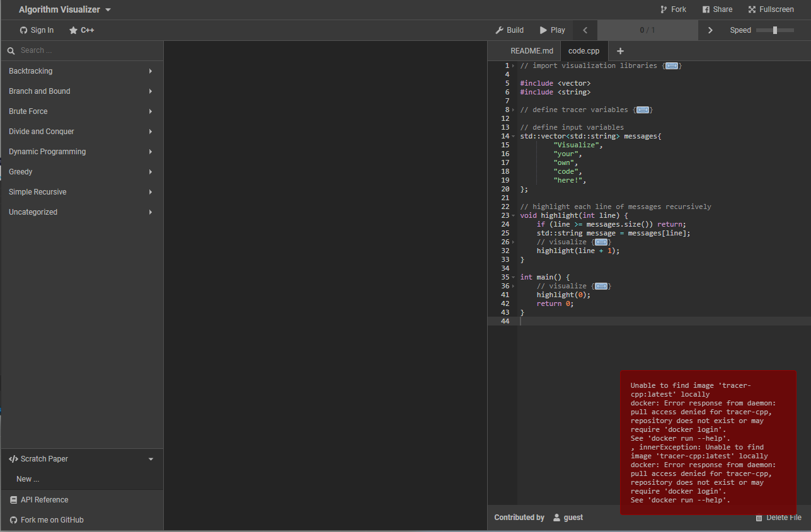811x532 pixels.
Task: Share the visualization via Share icon
Action: (706, 9)
